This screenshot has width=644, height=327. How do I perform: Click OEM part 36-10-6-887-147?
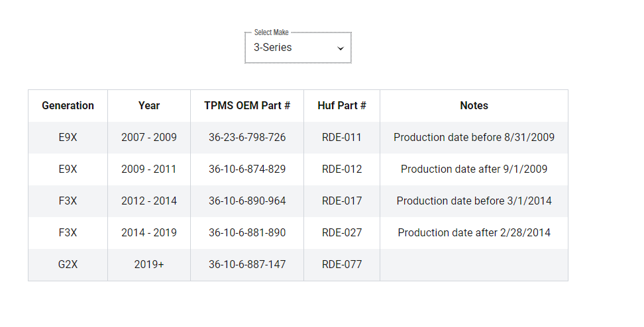pos(247,264)
